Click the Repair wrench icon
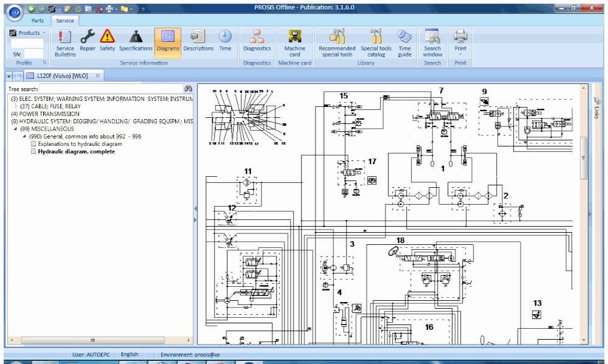The height and width of the screenshot is (364, 608). point(88,40)
